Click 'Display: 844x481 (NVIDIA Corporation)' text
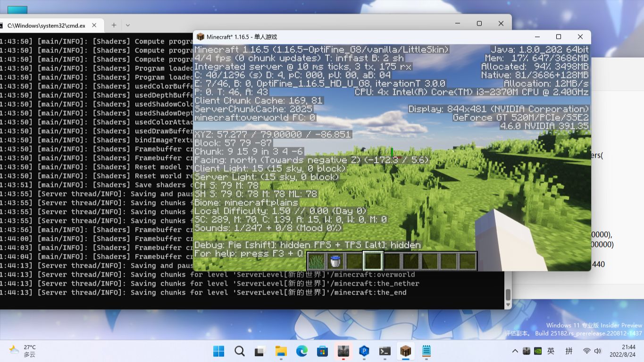Image resolution: width=644 pixels, height=362 pixels. point(499,109)
